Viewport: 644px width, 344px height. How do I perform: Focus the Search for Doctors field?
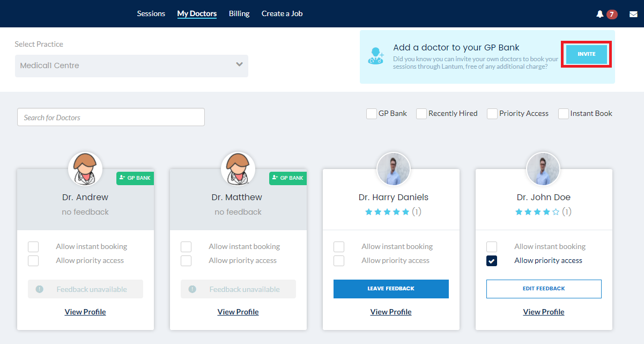111,117
